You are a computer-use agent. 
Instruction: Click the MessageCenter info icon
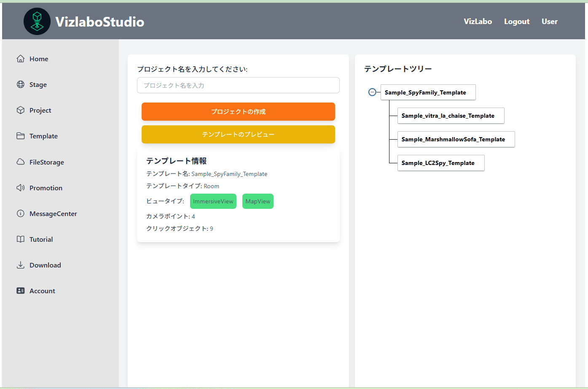pyautogui.click(x=20, y=213)
